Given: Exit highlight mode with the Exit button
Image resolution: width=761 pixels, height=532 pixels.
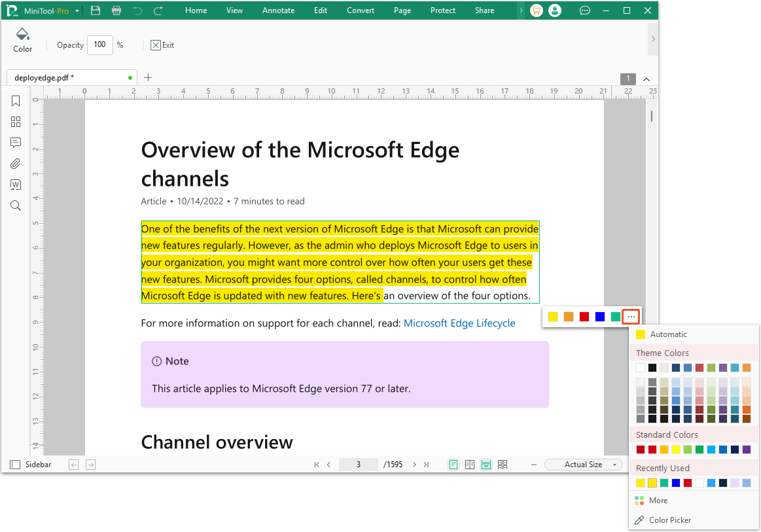Looking at the screenshot, I should [162, 45].
